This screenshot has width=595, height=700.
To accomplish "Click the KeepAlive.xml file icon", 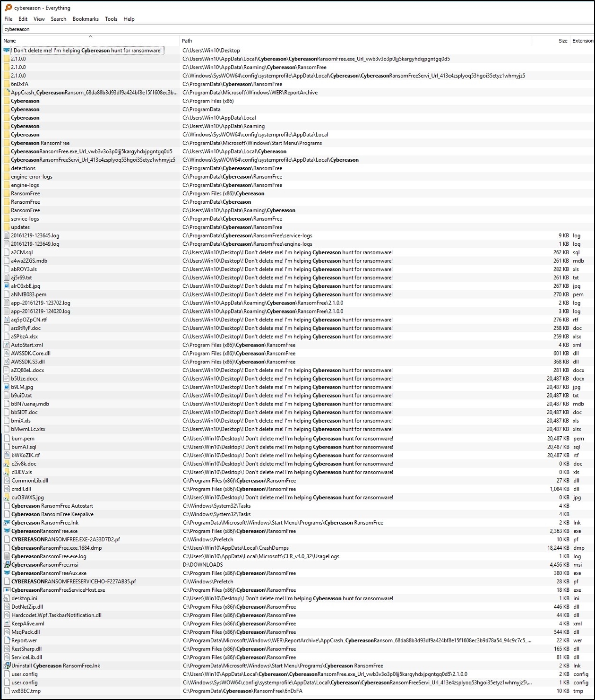I will point(7,624).
